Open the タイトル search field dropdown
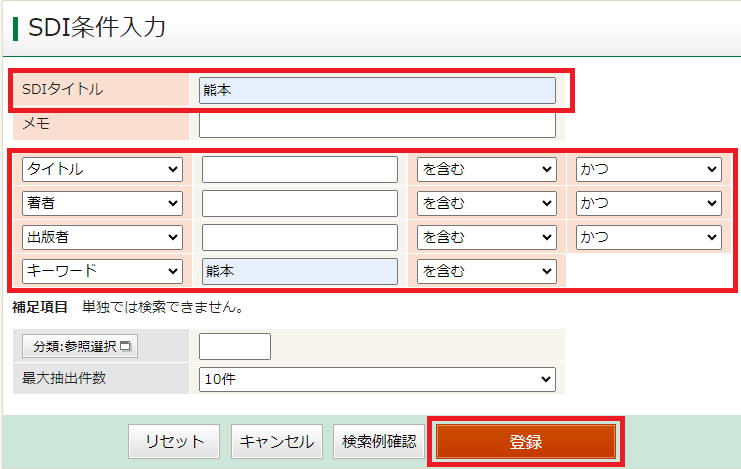Viewport: 741px width, 469px height. pyautogui.click(x=102, y=169)
